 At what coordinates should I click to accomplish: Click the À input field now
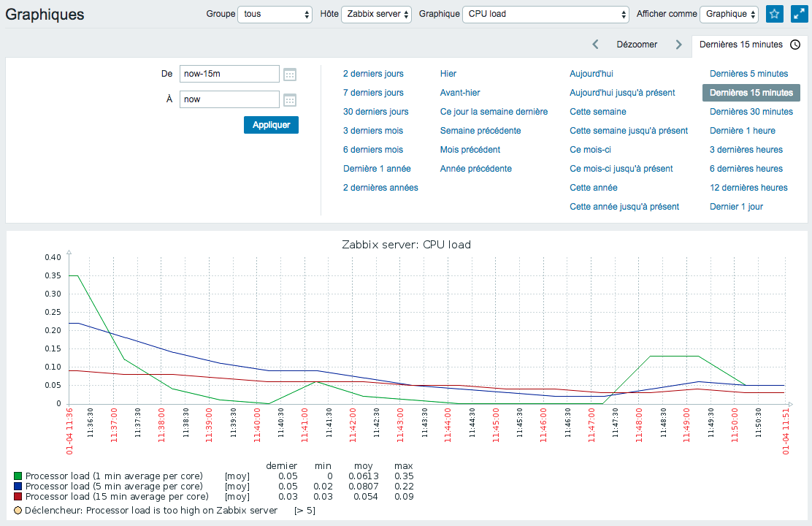[229, 99]
